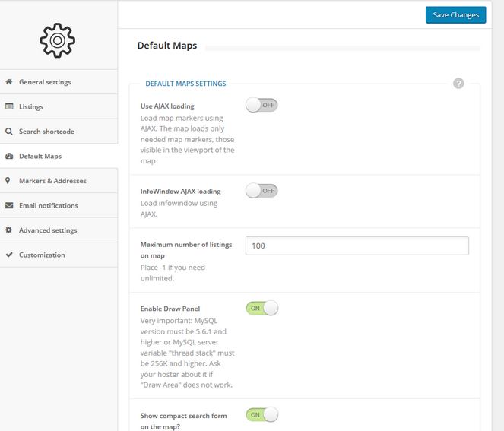
Task: Click the envelope icon for Email notifications
Action: click(x=9, y=205)
